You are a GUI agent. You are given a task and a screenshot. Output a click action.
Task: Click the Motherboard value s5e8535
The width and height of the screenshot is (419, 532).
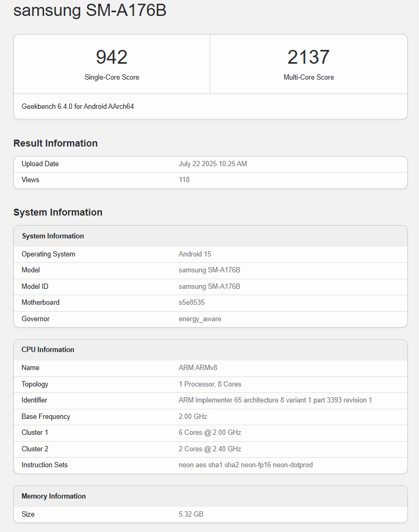click(192, 303)
